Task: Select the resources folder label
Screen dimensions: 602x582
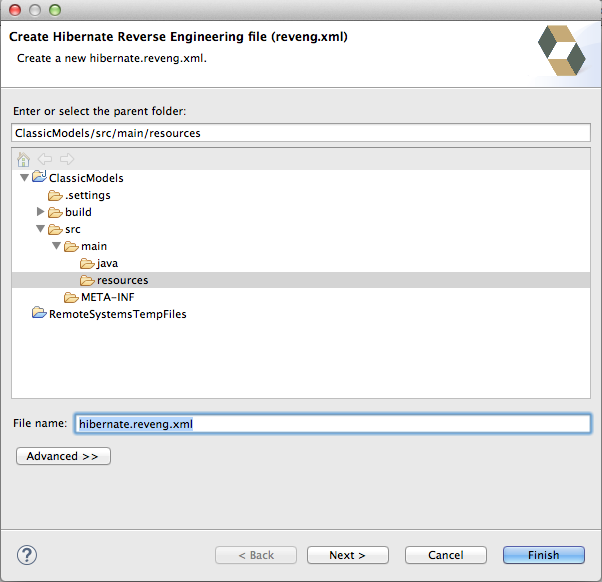Action: click(123, 281)
